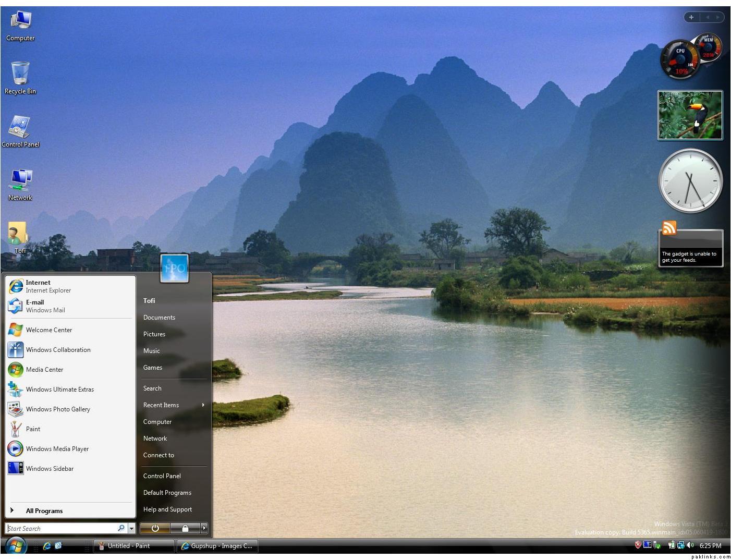Click the RSS feed gadget icon
731x560 pixels.
[669, 228]
